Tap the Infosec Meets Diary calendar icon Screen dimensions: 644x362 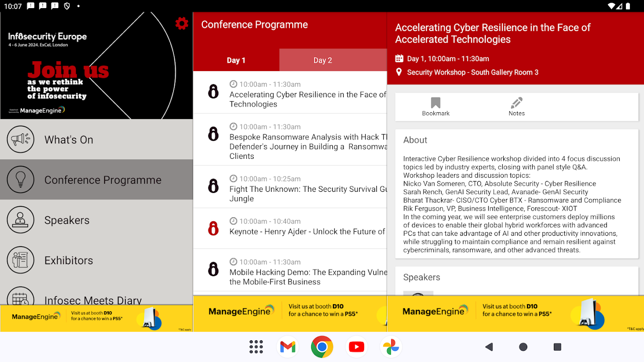[x=20, y=296]
